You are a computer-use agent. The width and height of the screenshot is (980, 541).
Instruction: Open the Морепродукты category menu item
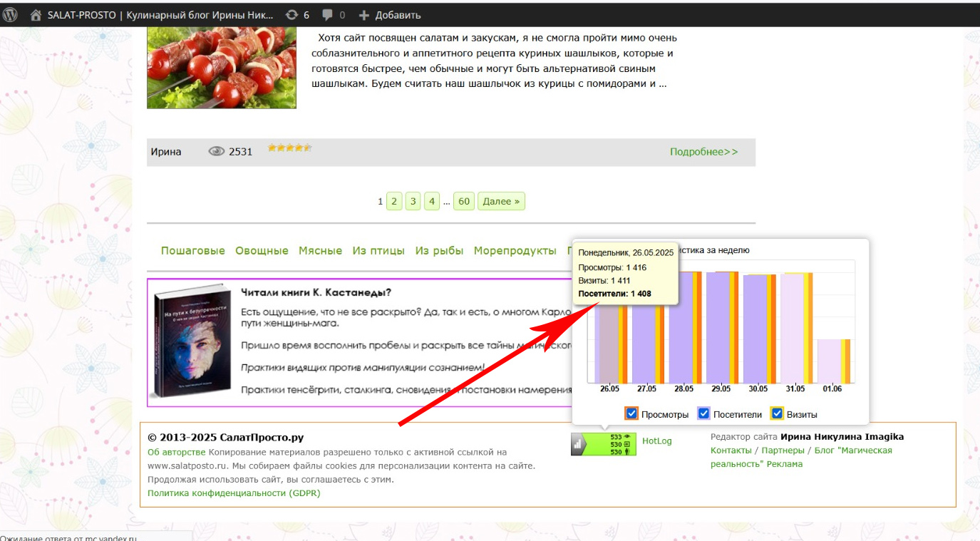coord(515,251)
